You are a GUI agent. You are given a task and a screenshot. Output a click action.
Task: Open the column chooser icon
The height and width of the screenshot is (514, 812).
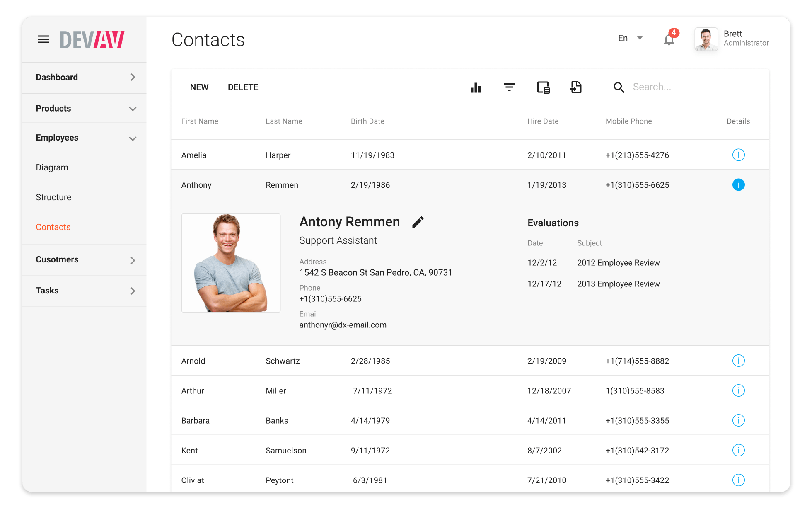(x=543, y=87)
